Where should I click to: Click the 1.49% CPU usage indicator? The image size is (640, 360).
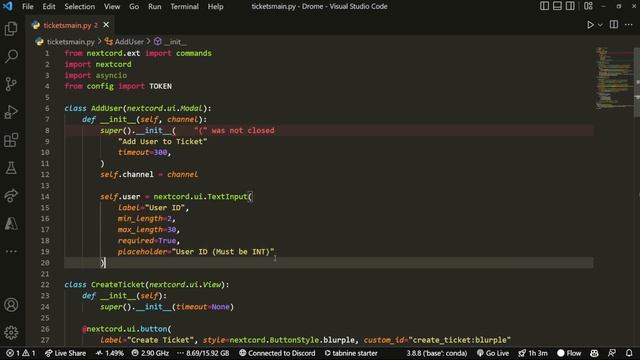(109, 353)
